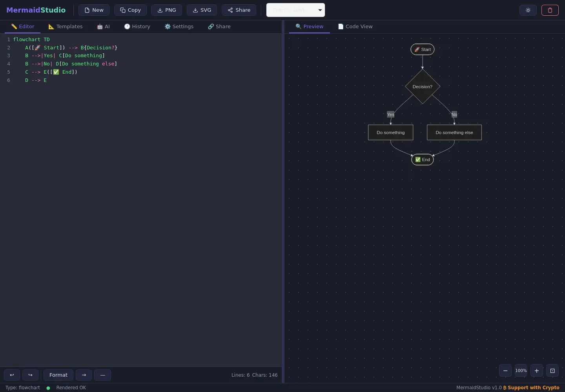Click the undo arrow button
Image resolution: width=565 pixels, height=392 pixels.
click(x=12, y=375)
